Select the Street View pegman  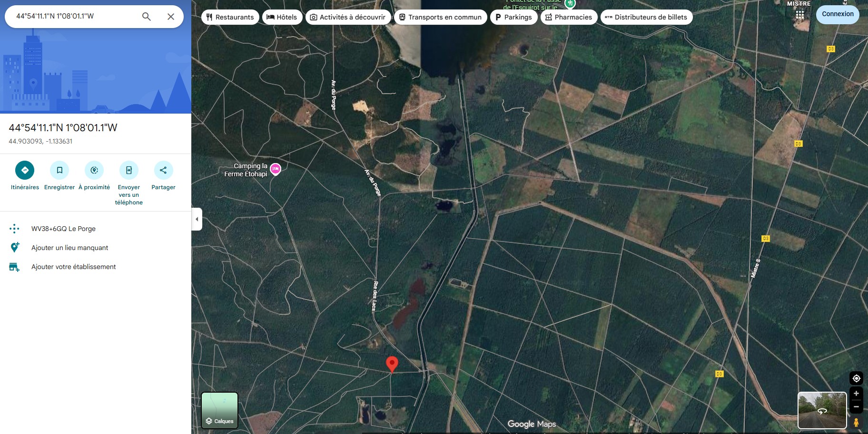coord(856,422)
